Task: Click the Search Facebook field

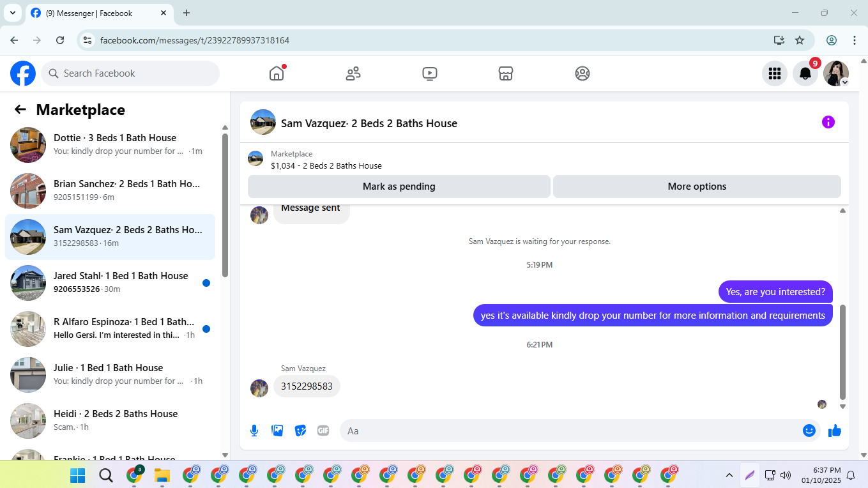Action: pos(130,73)
